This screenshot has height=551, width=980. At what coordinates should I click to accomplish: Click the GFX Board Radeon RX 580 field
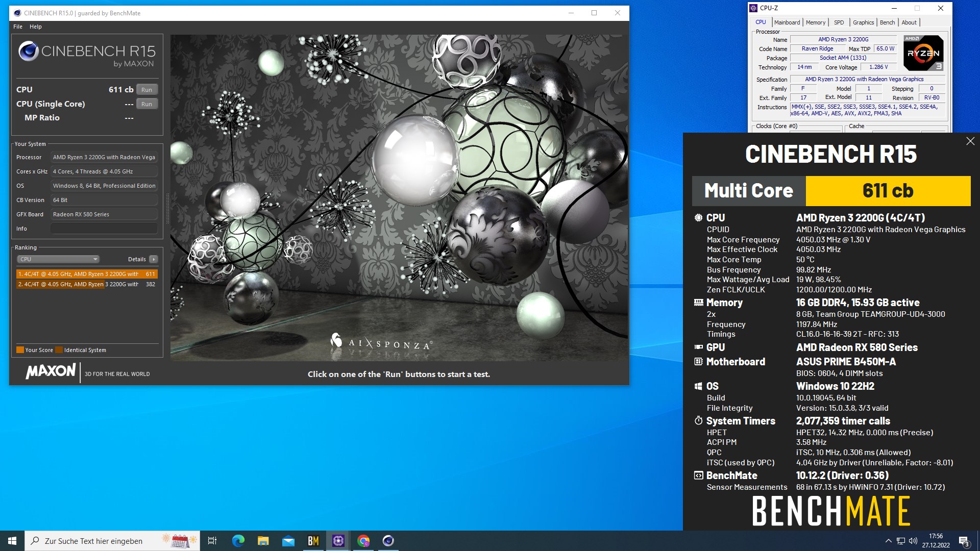point(104,214)
